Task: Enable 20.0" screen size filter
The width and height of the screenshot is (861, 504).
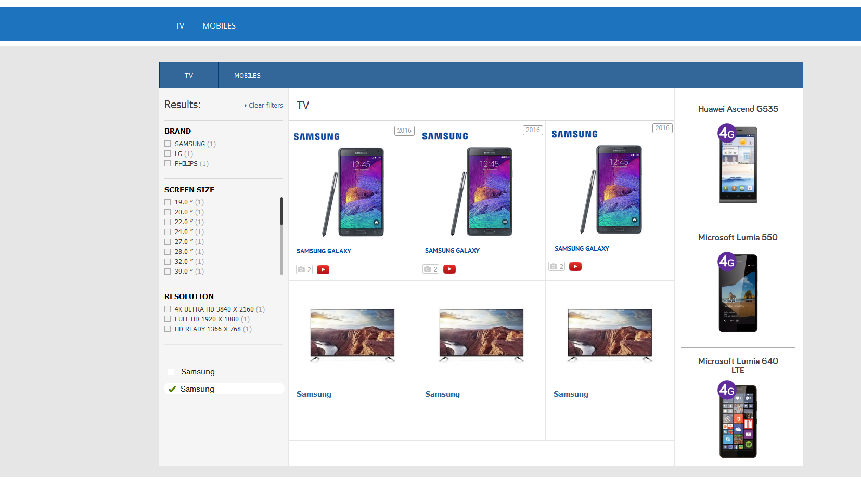Action: 168,212
